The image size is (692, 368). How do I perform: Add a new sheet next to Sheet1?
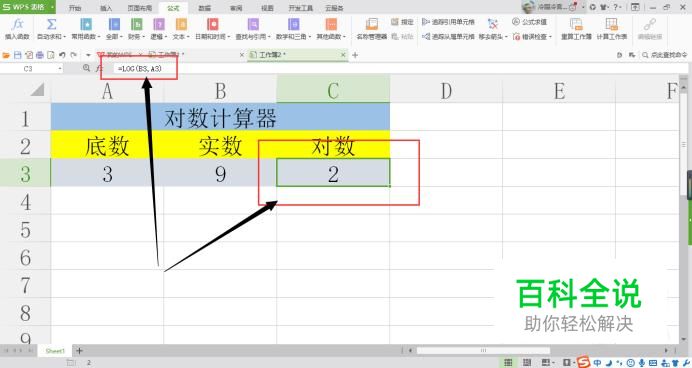pos(79,351)
